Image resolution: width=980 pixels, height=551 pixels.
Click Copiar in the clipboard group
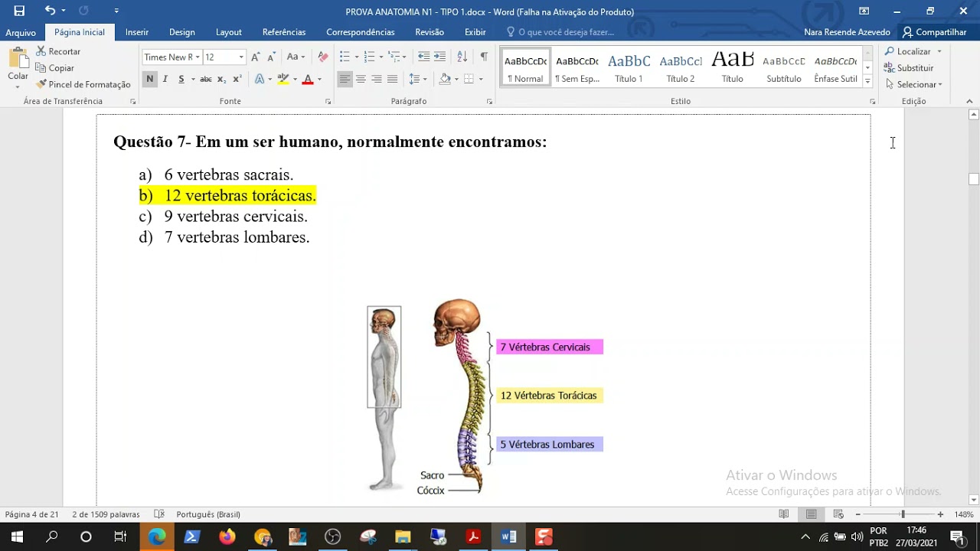point(55,68)
